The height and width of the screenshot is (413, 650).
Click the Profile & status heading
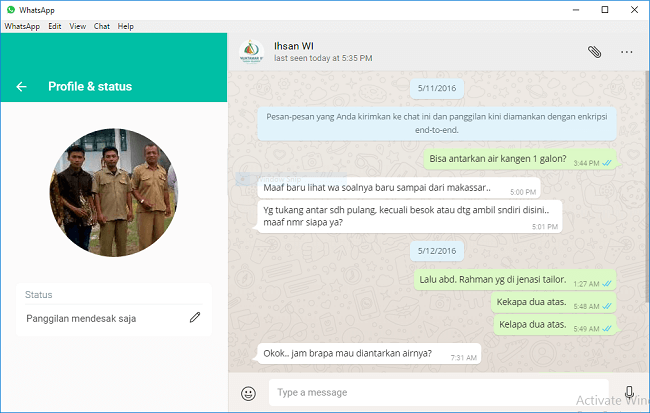(x=90, y=86)
